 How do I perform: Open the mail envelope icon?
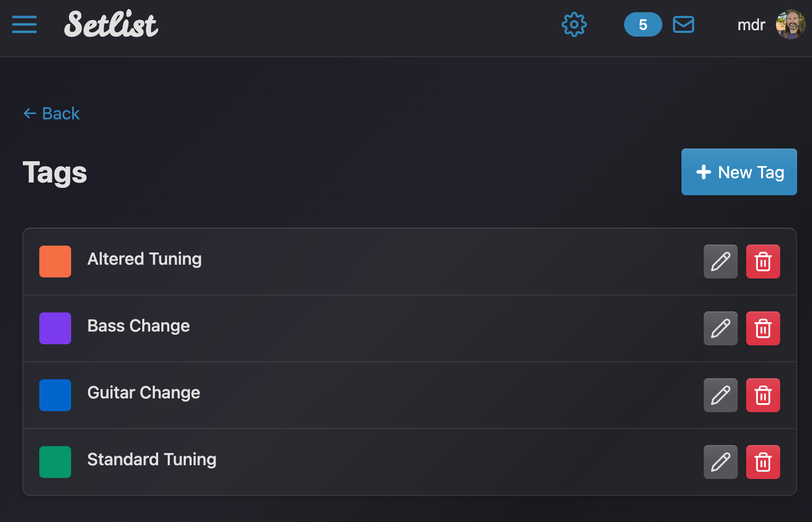coord(683,24)
